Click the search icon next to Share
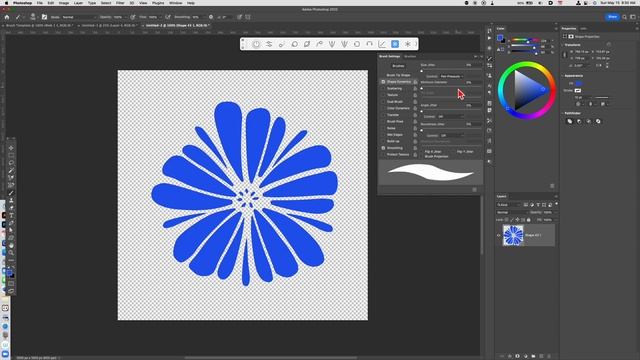Image resolution: width=640 pixels, height=360 pixels. [624, 17]
